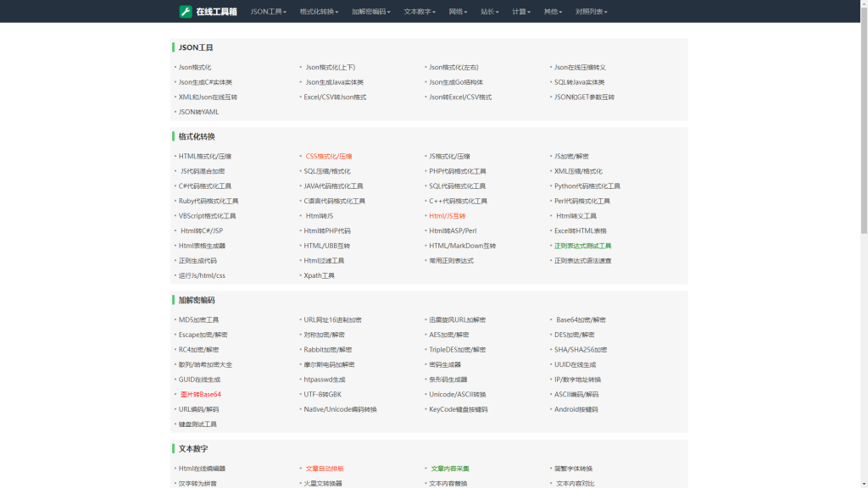Image resolution: width=868 pixels, height=488 pixels.
Task: Open the red 图片转Base64 link
Action: [x=200, y=395]
